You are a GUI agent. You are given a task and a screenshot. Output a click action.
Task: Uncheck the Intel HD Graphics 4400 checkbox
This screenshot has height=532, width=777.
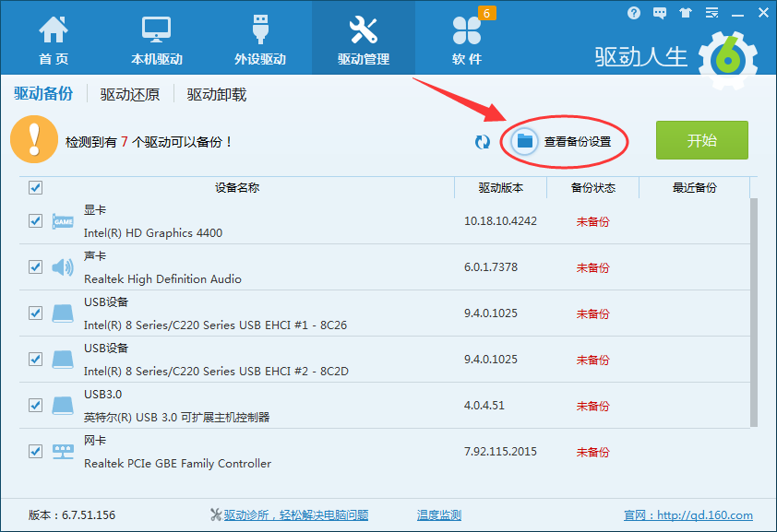pos(35,220)
